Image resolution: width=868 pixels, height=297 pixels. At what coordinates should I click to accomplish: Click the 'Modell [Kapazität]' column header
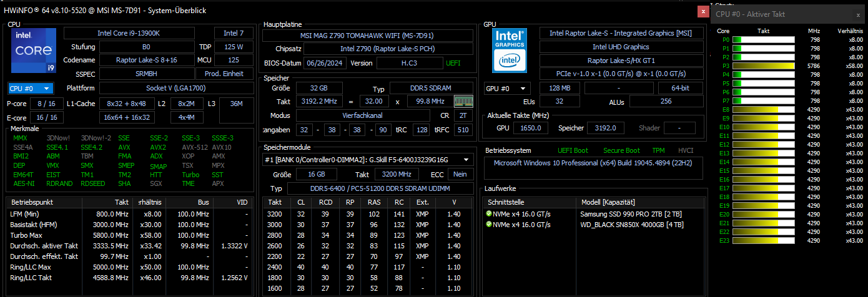(640, 202)
